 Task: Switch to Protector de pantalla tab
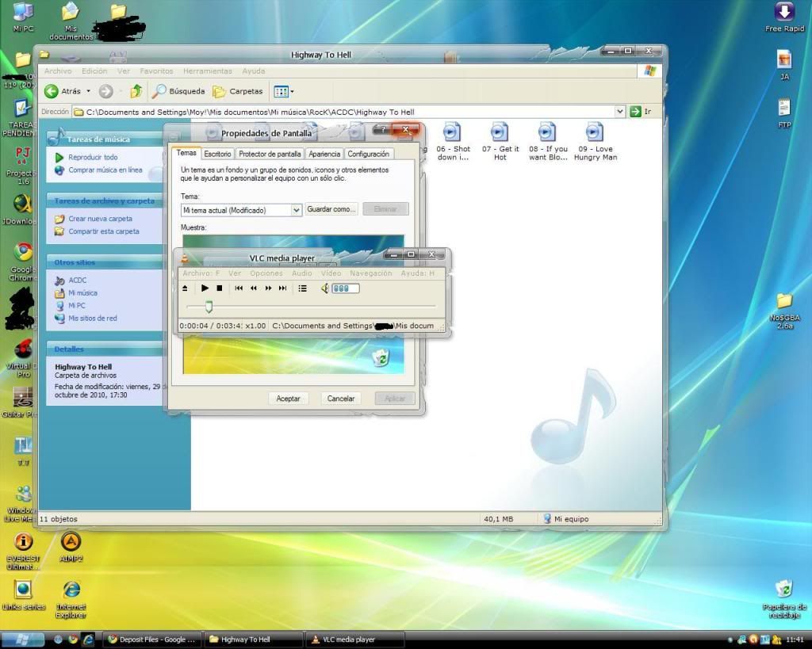[x=270, y=154]
